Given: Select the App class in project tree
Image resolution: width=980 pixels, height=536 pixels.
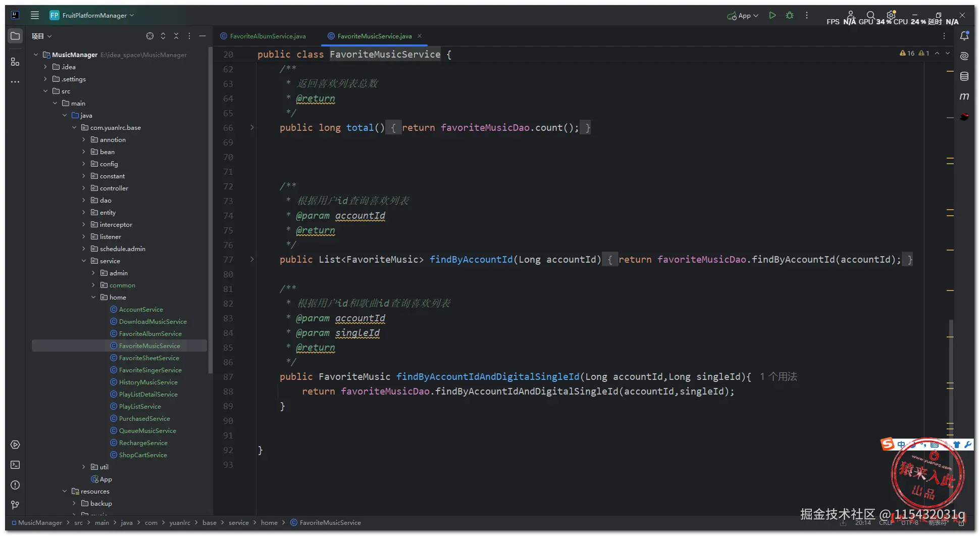Looking at the screenshot, I should (x=106, y=479).
